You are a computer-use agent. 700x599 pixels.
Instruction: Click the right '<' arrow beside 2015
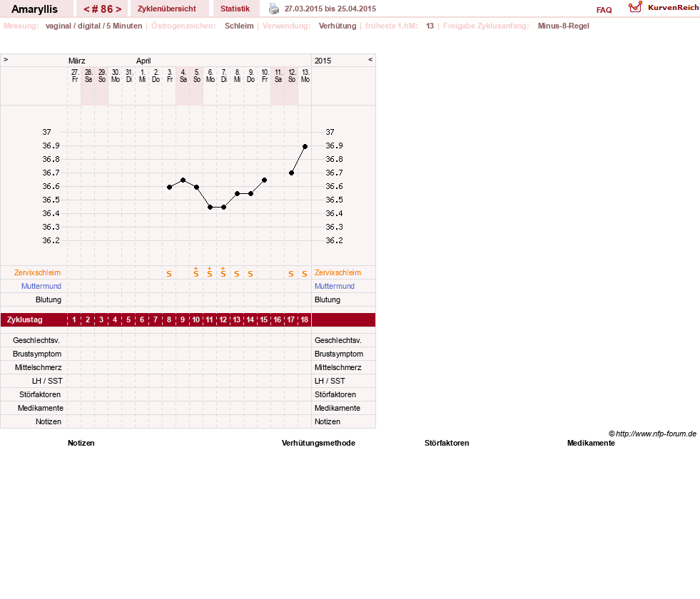coord(370,60)
